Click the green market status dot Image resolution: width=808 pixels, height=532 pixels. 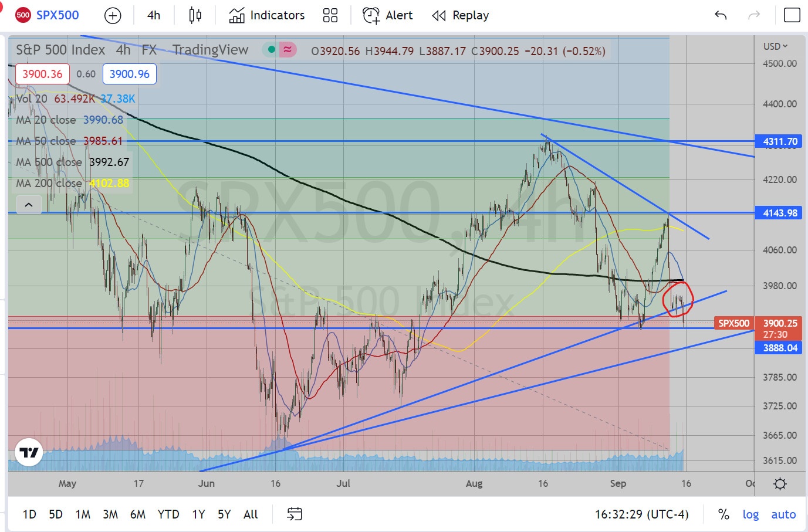click(x=272, y=50)
